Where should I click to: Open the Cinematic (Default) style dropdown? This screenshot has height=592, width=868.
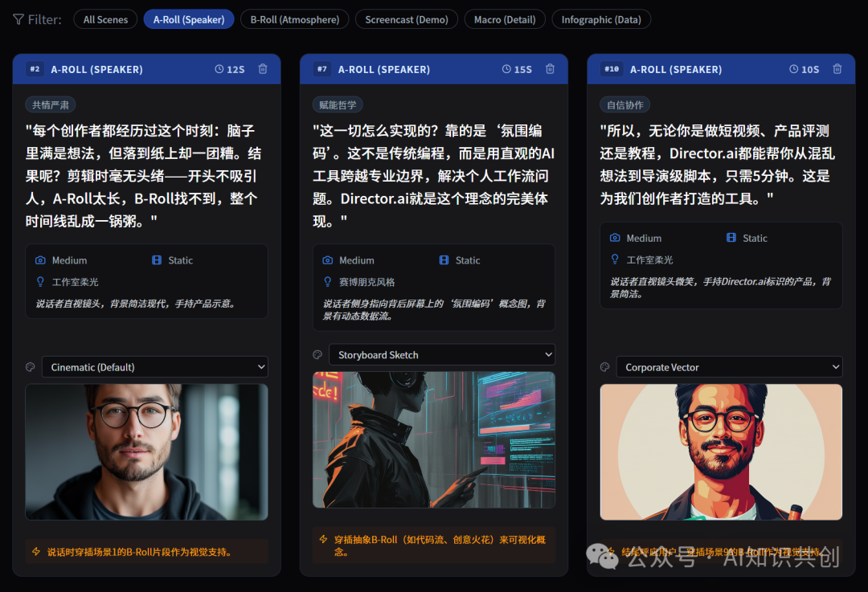coord(154,366)
